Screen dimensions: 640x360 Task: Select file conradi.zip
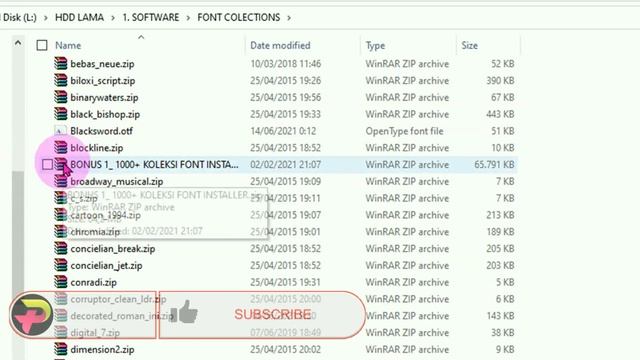point(93,282)
